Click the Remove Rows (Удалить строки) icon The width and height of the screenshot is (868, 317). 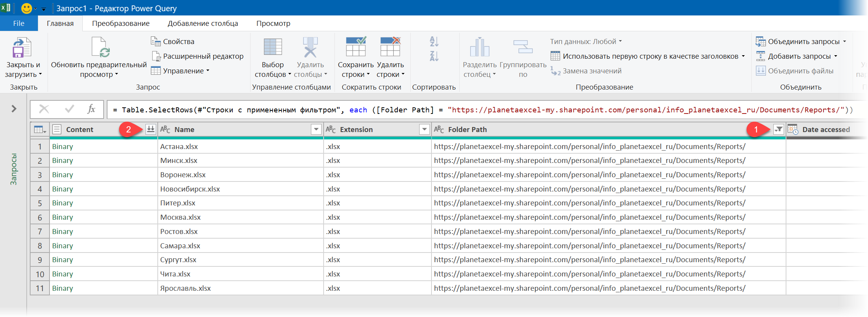(390, 47)
